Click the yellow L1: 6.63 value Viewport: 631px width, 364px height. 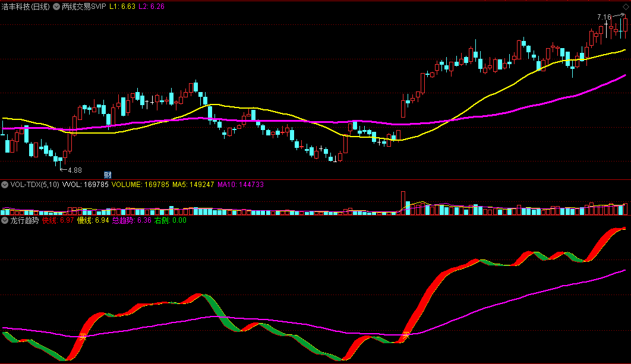pos(122,7)
